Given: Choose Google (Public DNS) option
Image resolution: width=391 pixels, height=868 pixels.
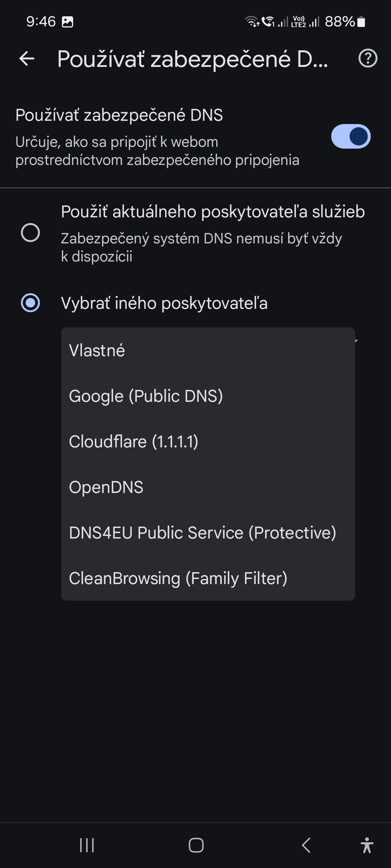Looking at the screenshot, I should (146, 396).
